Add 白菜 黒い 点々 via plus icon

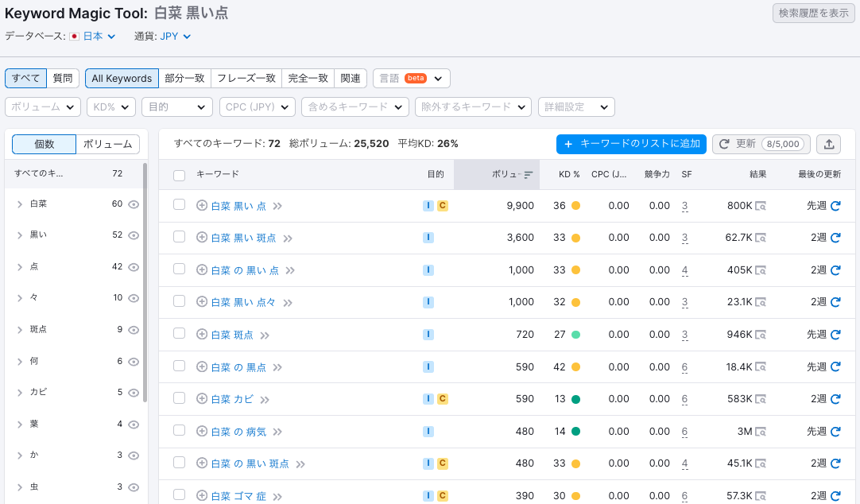(x=202, y=301)
